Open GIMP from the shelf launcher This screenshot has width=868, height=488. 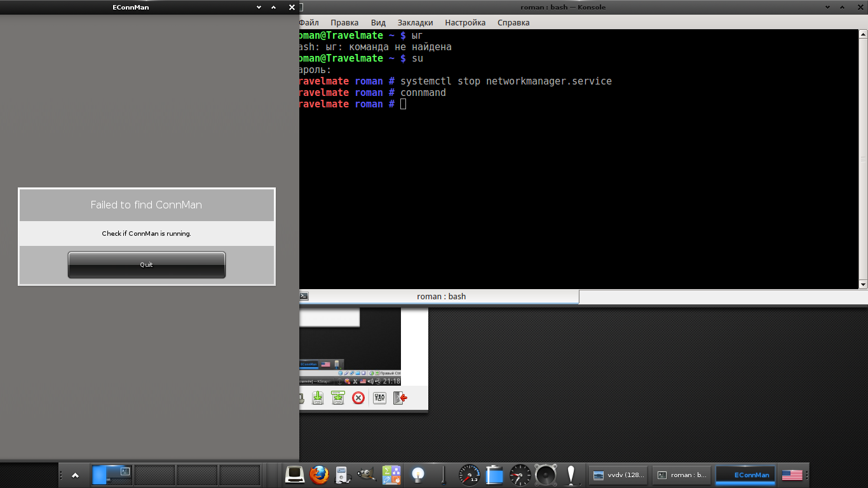[x=365, y=475]
